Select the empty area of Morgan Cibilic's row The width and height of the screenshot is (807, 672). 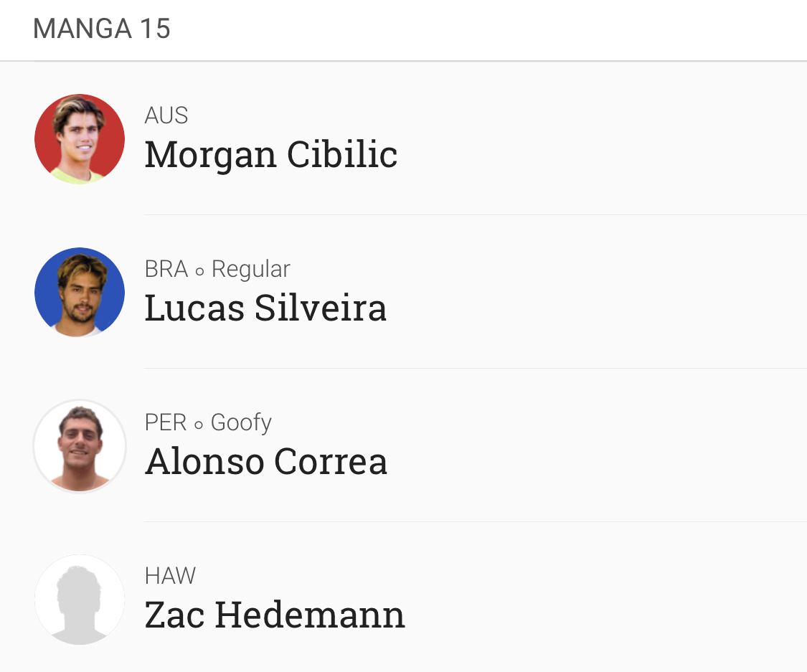coord(602,139)
